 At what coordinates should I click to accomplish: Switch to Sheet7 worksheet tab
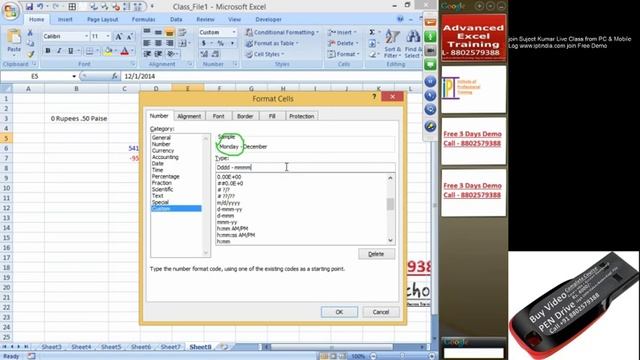(x=170, y=347)
